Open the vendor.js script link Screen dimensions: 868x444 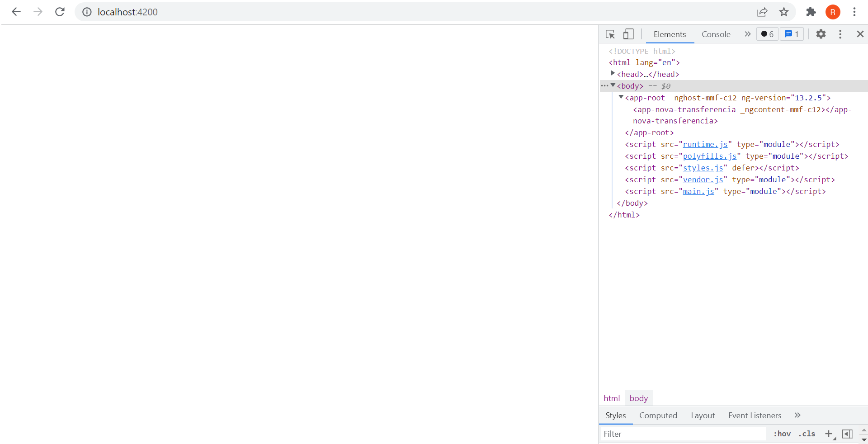click(703, 179)
